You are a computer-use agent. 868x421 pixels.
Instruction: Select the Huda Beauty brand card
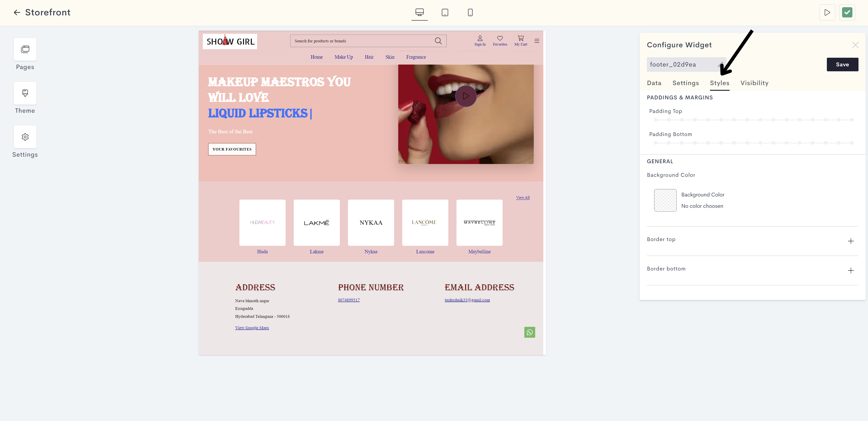[x=262, y=223]
